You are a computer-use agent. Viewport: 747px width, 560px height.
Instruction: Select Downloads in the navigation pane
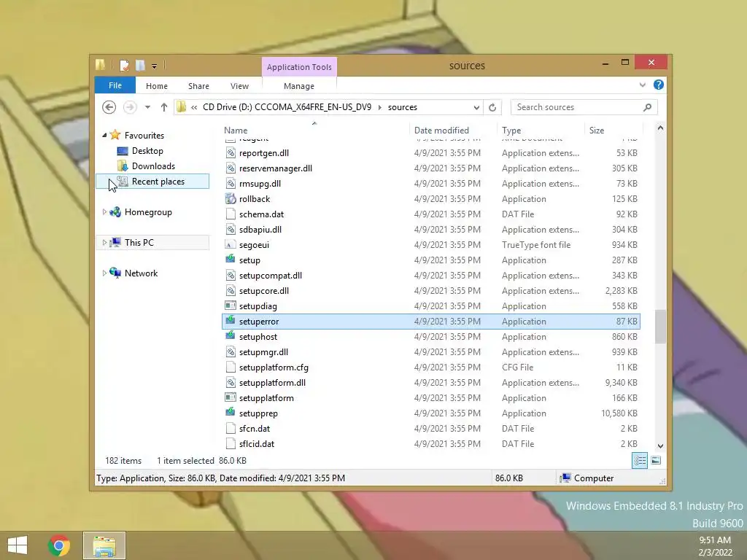click(x=153, y=166)
